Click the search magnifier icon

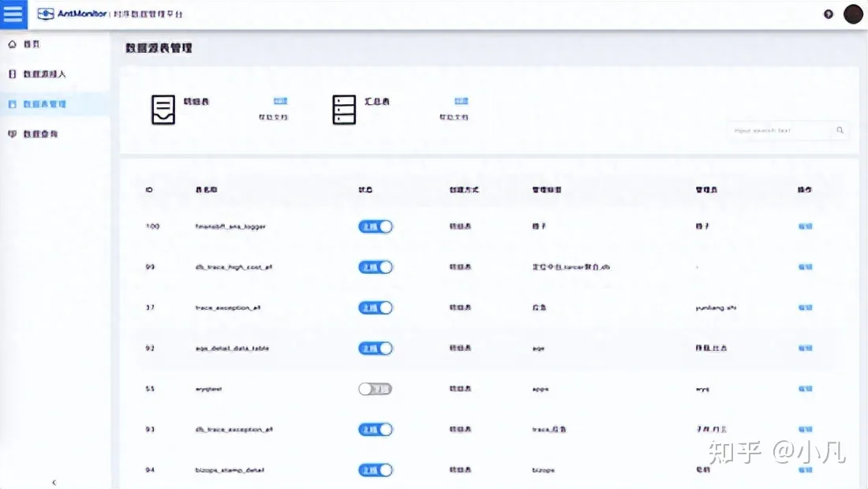point(840,131)
